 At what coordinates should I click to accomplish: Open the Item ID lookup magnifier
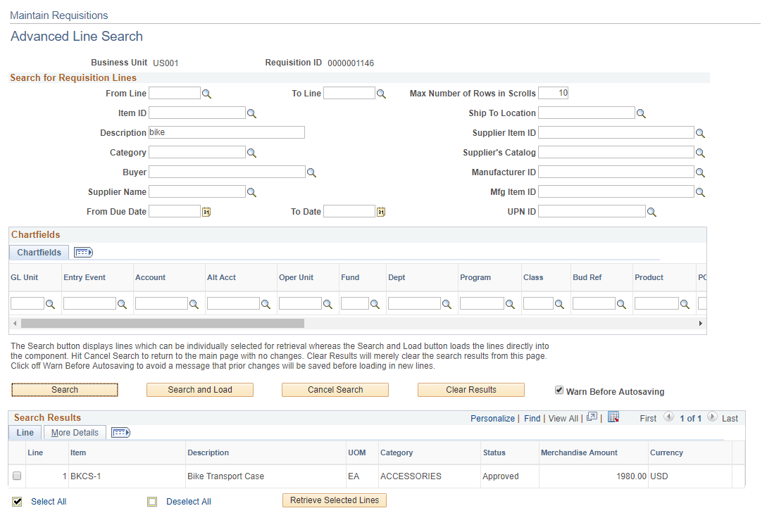[x=251, y=113]
